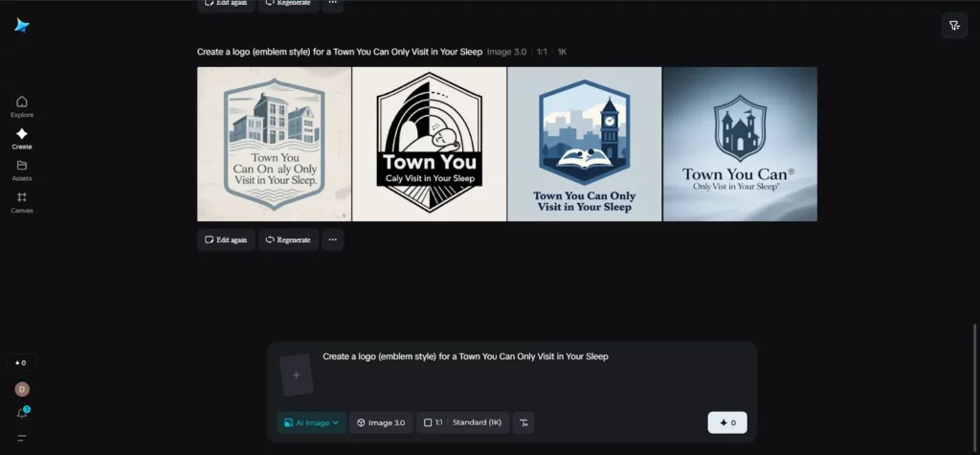980x455 pixels.
Task: Click the generate button with credit count
Action: (x=727, y=422)
